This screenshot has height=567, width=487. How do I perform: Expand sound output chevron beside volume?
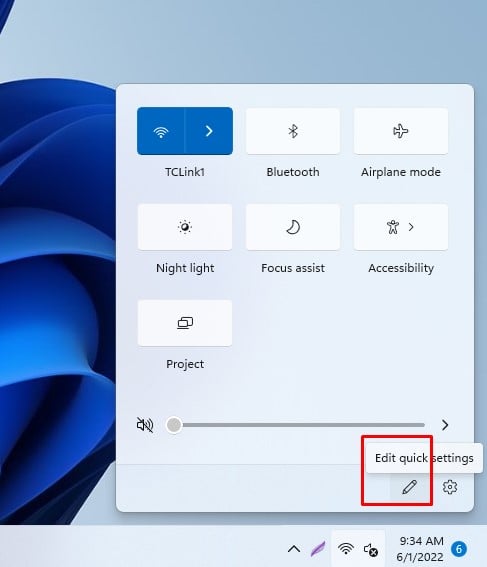click(x=445, y=425)
